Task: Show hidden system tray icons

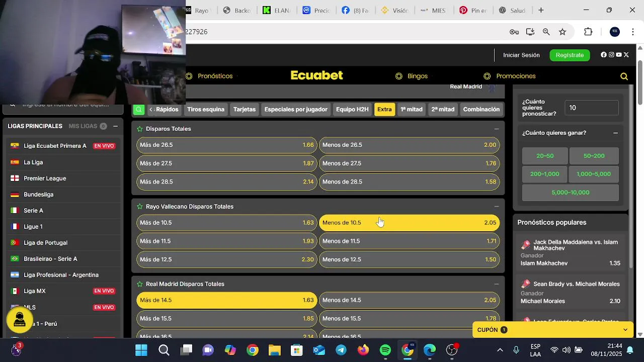Action: (500, 350)
